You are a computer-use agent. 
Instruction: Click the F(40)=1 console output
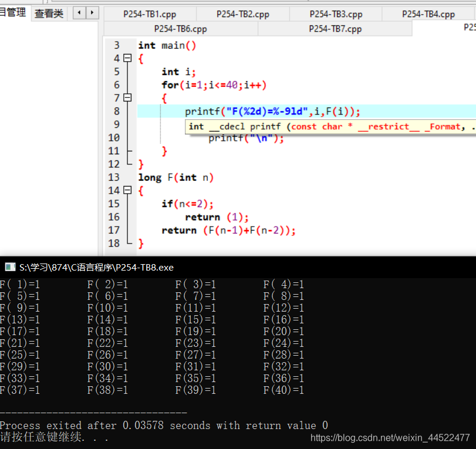[283, 390]
